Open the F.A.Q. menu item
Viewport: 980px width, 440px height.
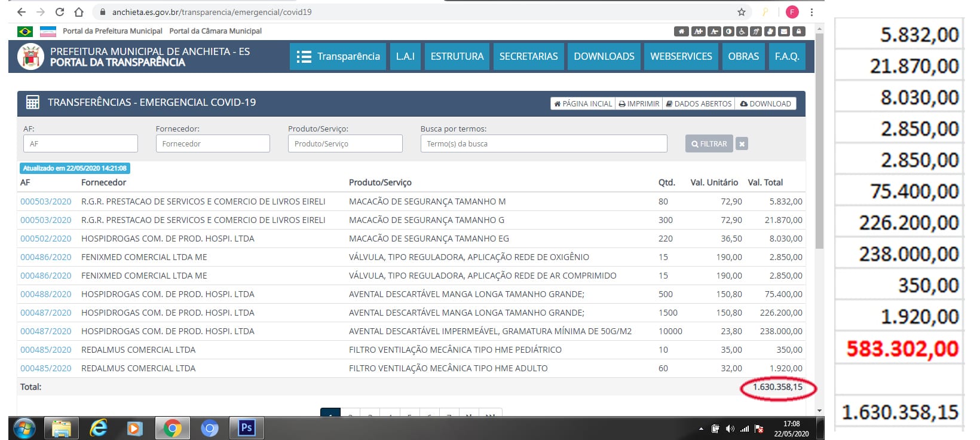pos(787,57)
